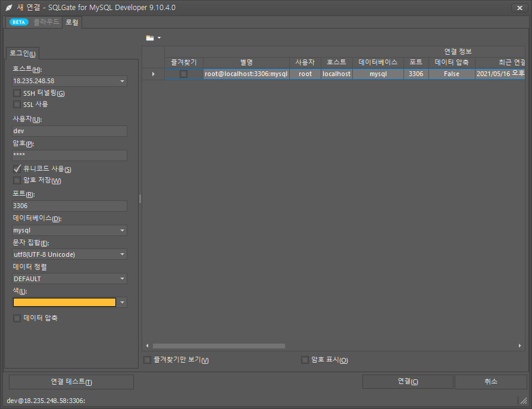532x409 pixels.
Task: Click the 사용자 input field with dev
Action: pos(70,131)
